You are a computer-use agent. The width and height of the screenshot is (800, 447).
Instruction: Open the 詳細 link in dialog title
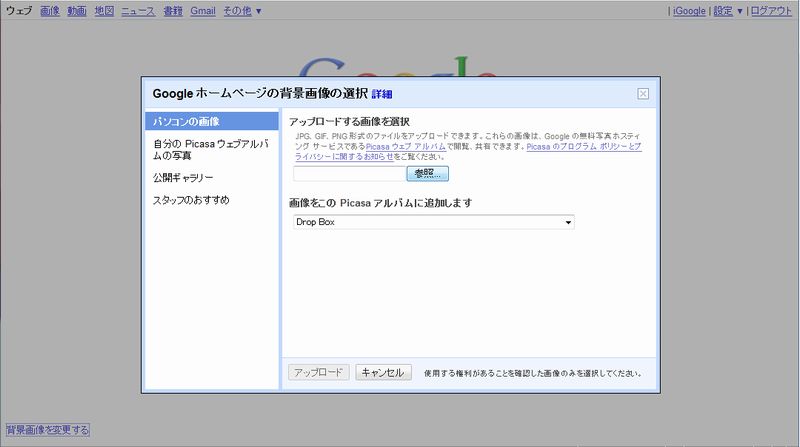pyautogui.click(x=382, y=94)
